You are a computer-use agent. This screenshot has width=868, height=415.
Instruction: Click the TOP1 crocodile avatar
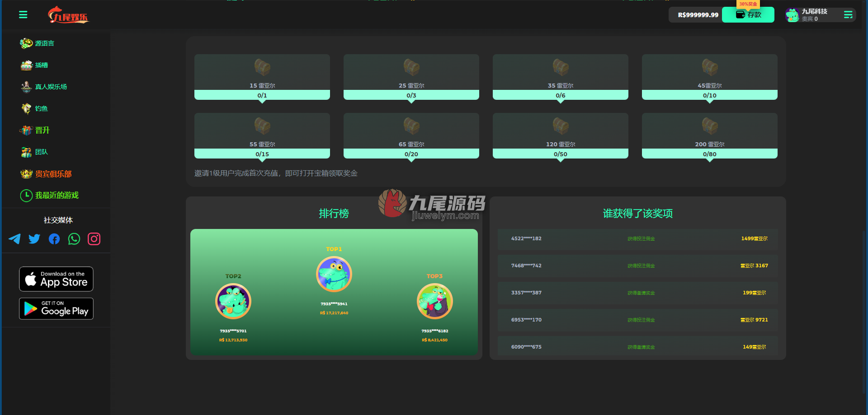click(x=334, y=274)
